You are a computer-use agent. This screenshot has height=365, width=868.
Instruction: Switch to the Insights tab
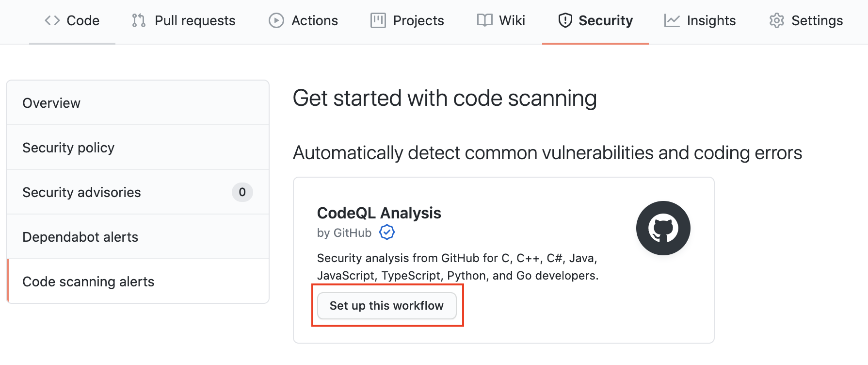tap(700, 20)
